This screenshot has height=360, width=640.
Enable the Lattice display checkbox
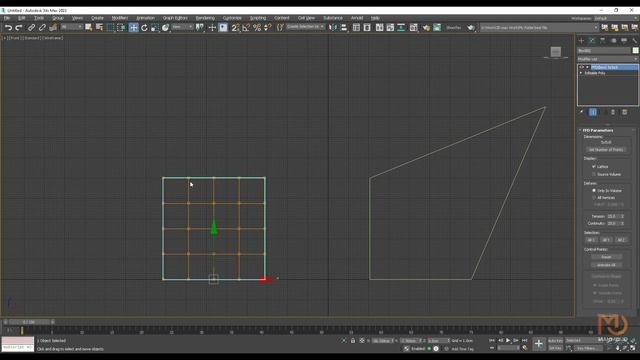594,167
